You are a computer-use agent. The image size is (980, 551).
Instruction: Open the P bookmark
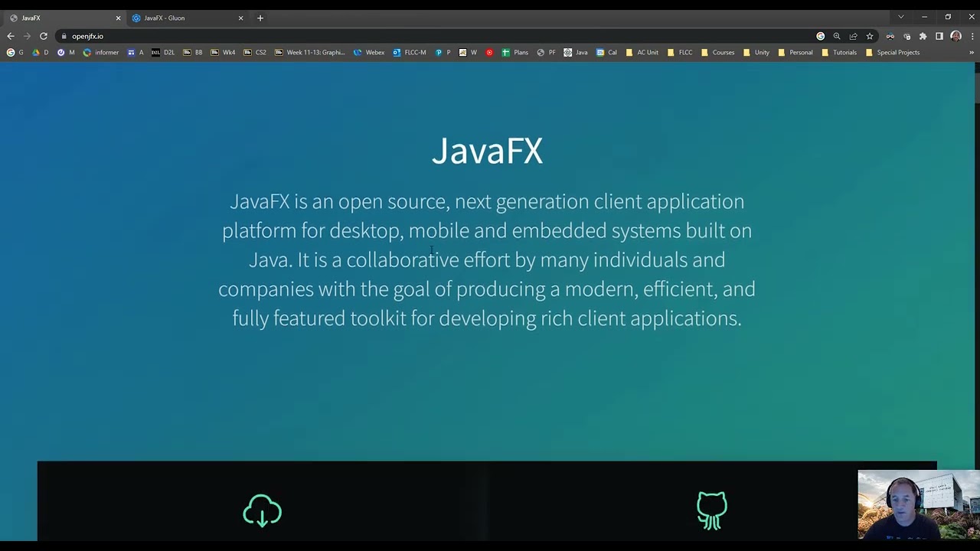(443, 53)
